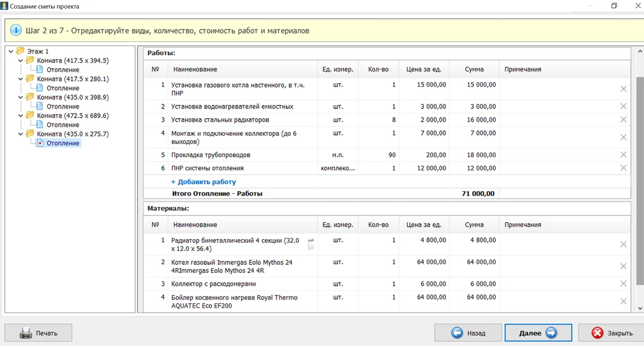Collapse Комната (472.5 x 689.6) node
Image resolution: width=644 pixels, height=346 pixels.
click(x=21, y=116)
